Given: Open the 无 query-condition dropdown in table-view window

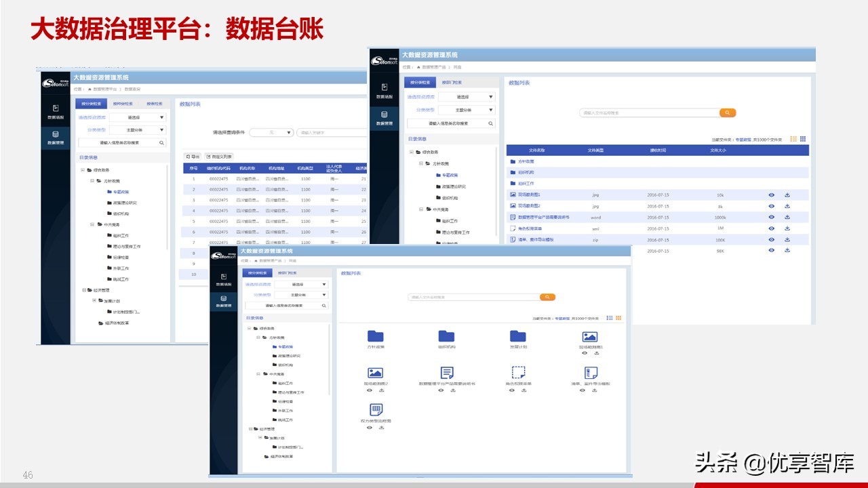Looking at the screenshot, I should click(x=271, y=133).
